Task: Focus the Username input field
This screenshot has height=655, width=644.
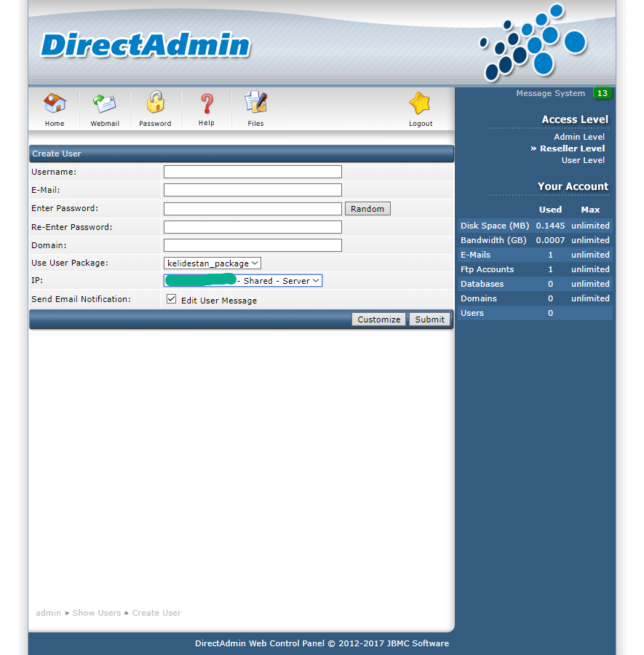Action: 253,172
